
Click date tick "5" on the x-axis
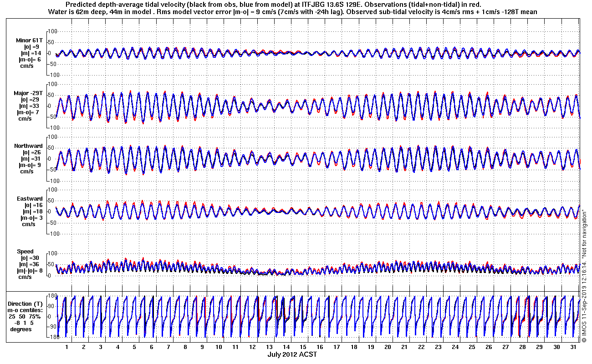pyautogui.click(x=134, y=347)
